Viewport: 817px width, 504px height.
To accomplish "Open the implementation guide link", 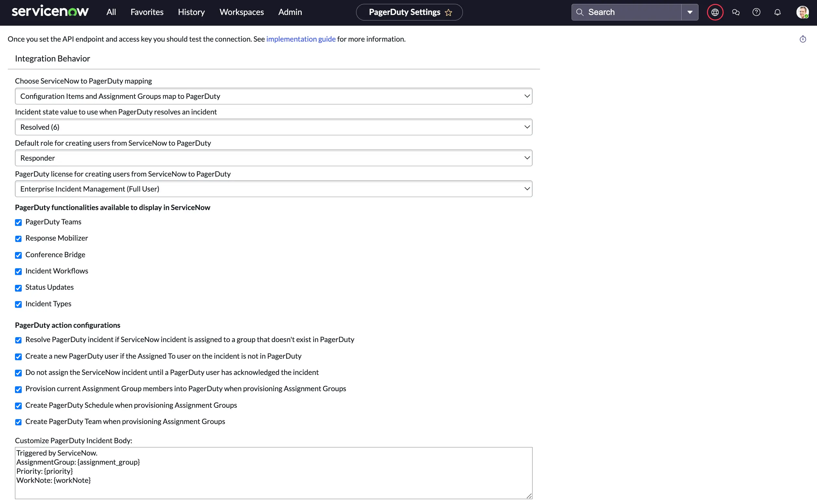I will (x=300, y=39).
